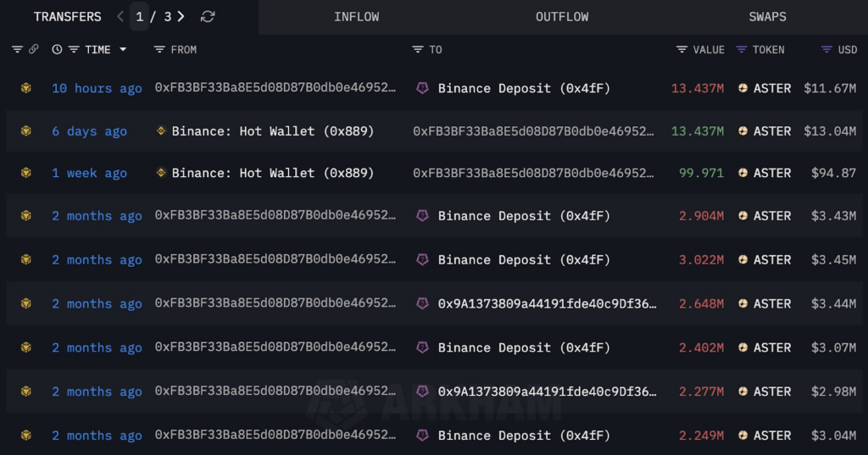The height and width of the screenshot is (455, 868).
Task: Open the USD column filter
Action: (x=826, y=50)
